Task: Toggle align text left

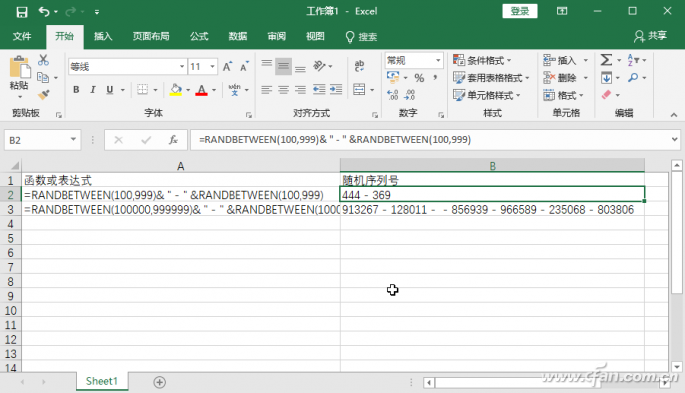Action: 266,90
